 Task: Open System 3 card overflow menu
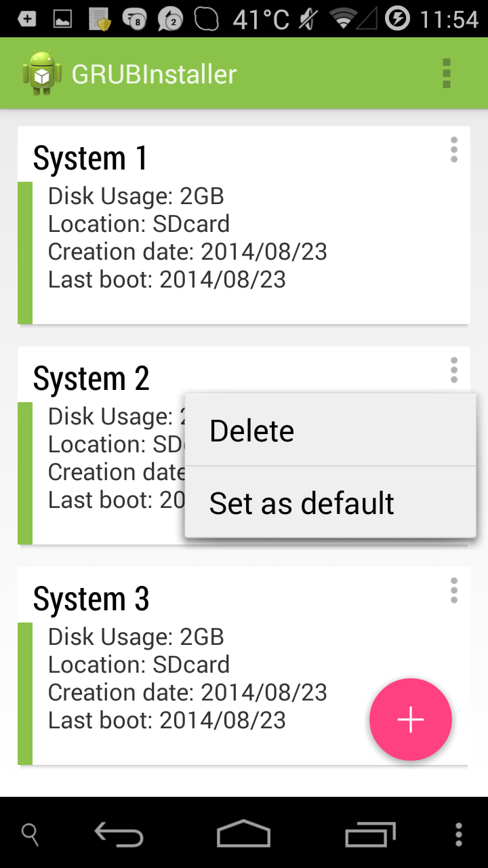453,591
